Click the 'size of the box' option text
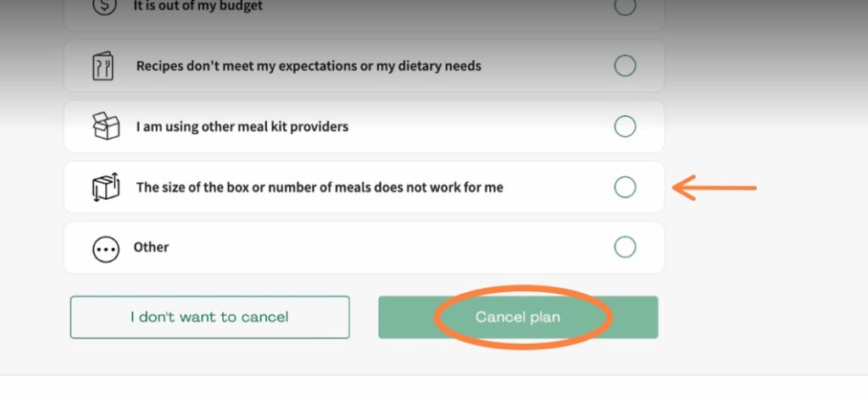This screenshot has width=868, height=404. 320,187
